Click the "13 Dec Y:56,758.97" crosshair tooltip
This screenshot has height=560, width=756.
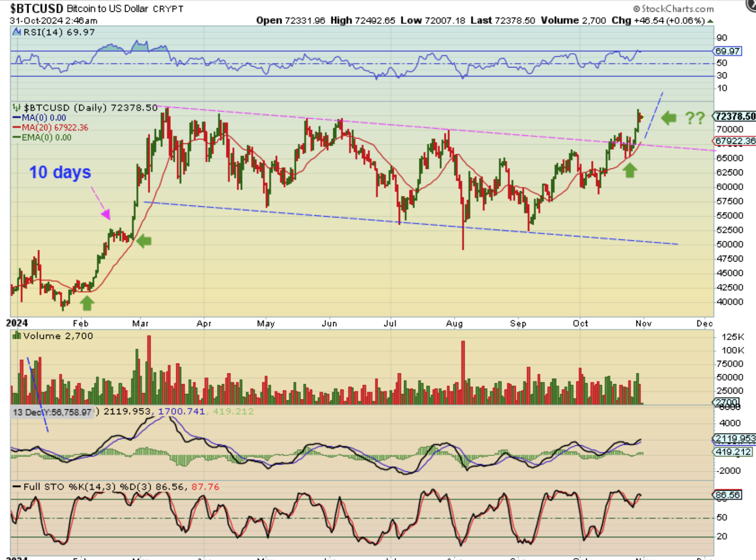[x=52, y=412]
